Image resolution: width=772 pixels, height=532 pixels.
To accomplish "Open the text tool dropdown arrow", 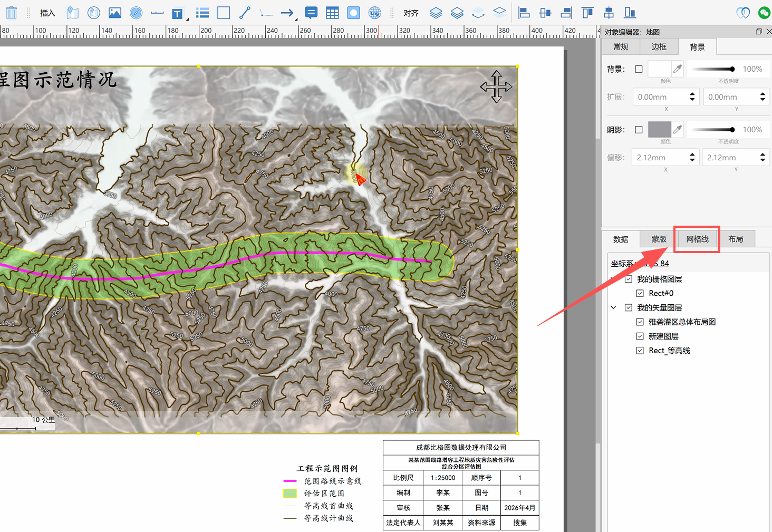I will [x=187, y=20].
